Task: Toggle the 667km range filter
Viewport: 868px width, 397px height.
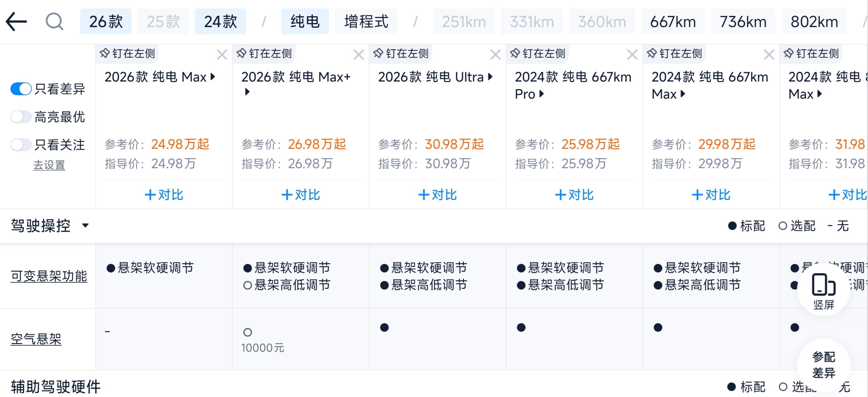Action: [x=673, y=22]
